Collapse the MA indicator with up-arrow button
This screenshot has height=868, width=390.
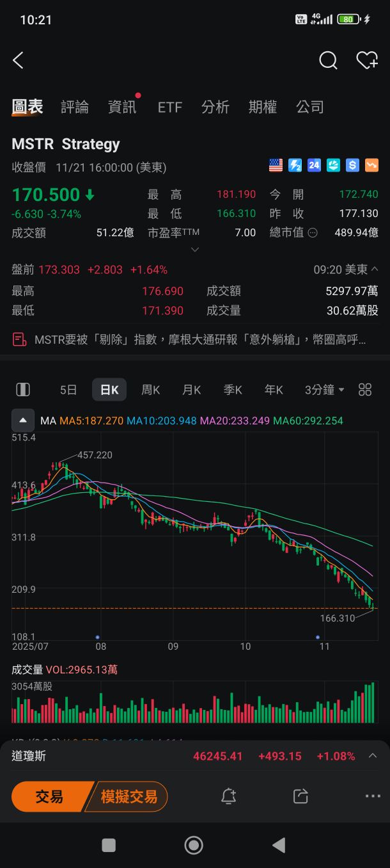23,421
